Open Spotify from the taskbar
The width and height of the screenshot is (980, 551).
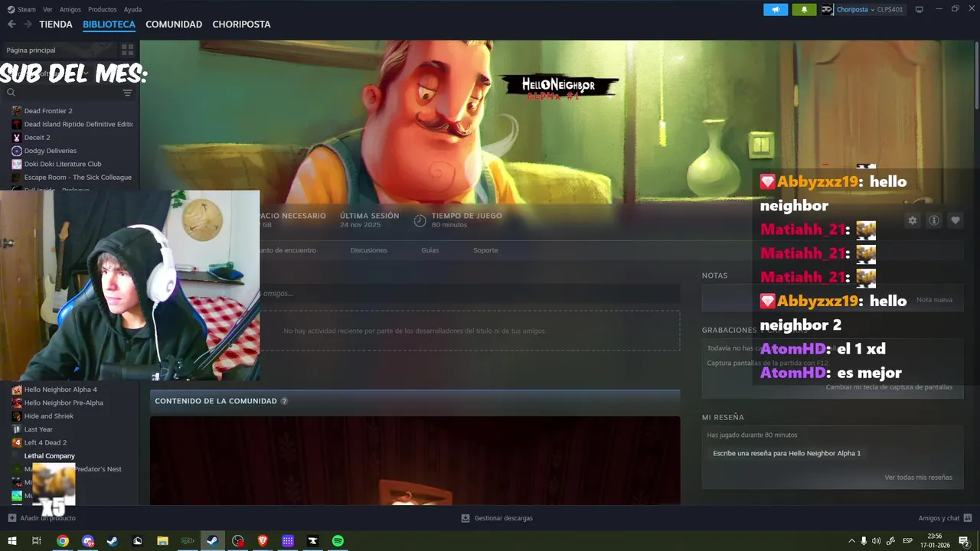pyautogui.click(x=338, y=541)
